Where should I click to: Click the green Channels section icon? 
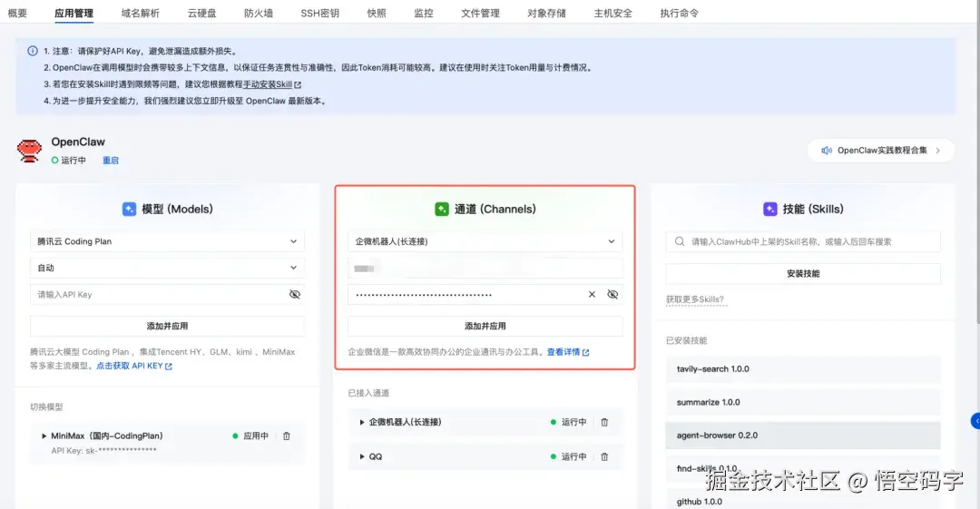pyautogui.click(x=442, y=210)
